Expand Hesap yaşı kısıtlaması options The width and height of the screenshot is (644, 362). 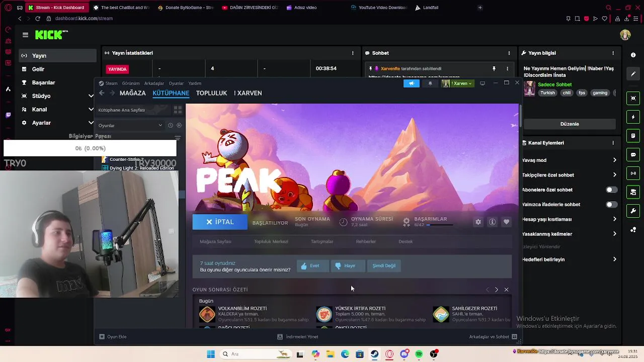pyautogui.click(x=614, y=219)
